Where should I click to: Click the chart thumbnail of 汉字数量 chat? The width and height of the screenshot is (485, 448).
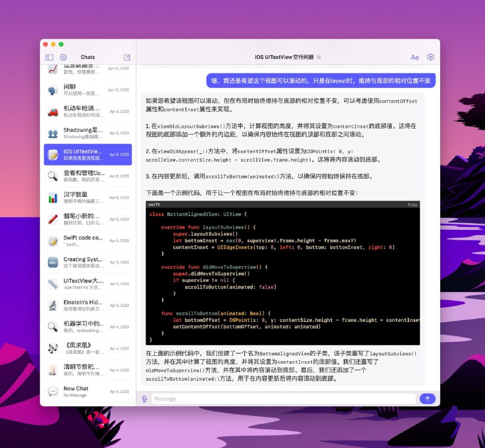53,199
